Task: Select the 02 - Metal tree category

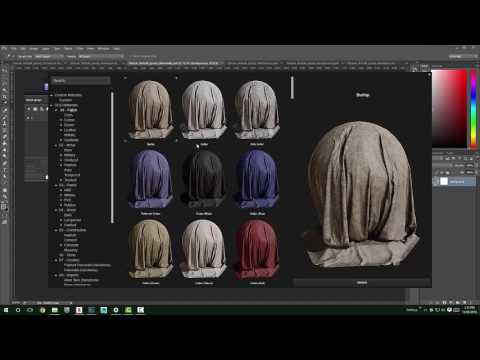Action: tap(67, 145)
